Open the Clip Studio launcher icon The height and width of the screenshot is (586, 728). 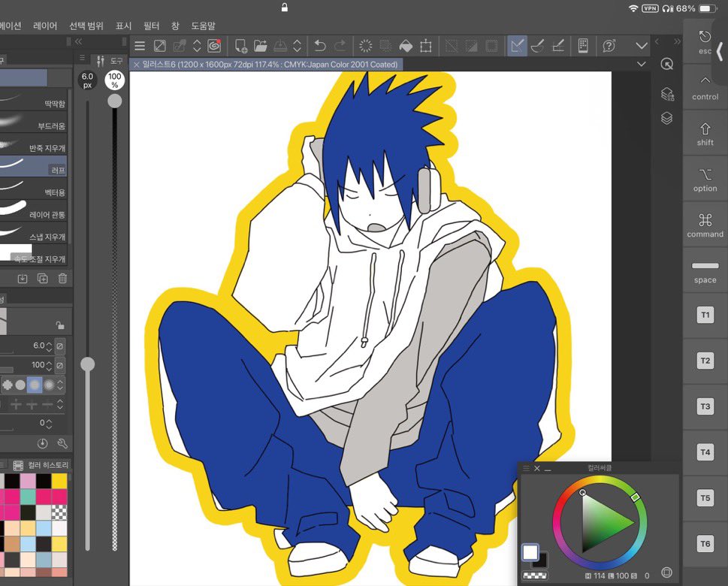214,46
